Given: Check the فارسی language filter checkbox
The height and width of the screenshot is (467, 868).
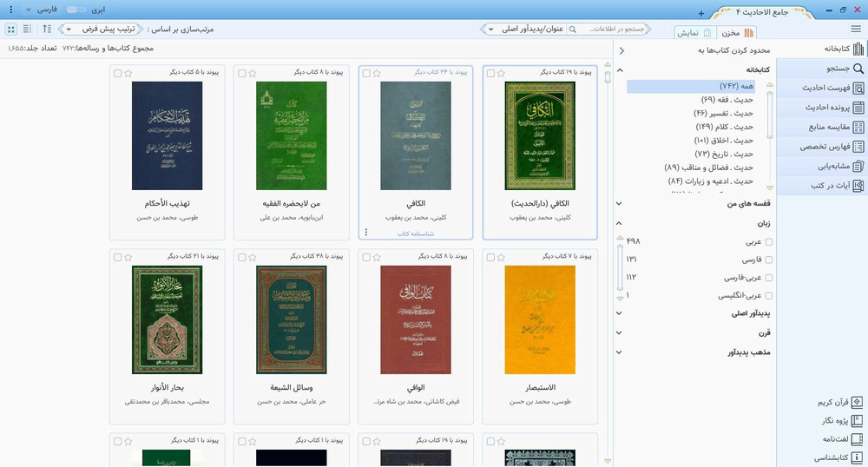Looking at the screenshot, I should [769, 260].
